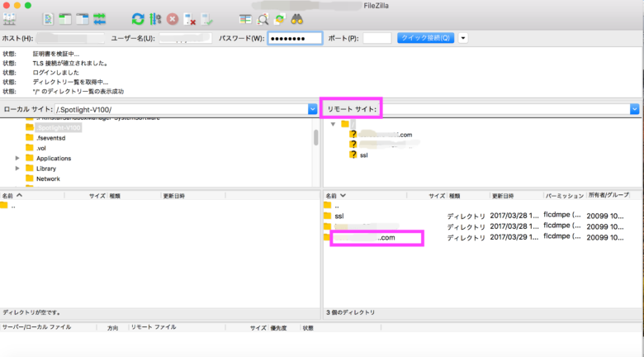Click the colored-rows directory comparison icon
Viewport: 644px width, 357px height.
[x=245, y=19]
